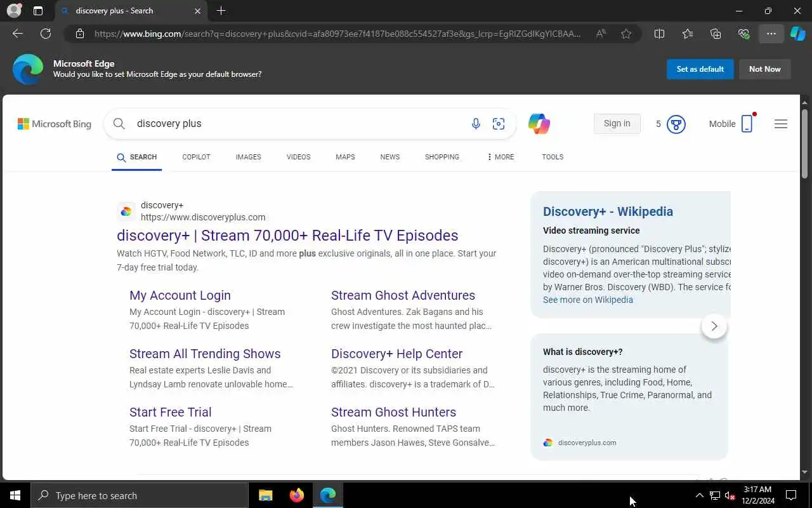Open Microsoft Rewards trophy icon
Image resolution: width=812 pixels, height=508 pixels.
(676, 124)
